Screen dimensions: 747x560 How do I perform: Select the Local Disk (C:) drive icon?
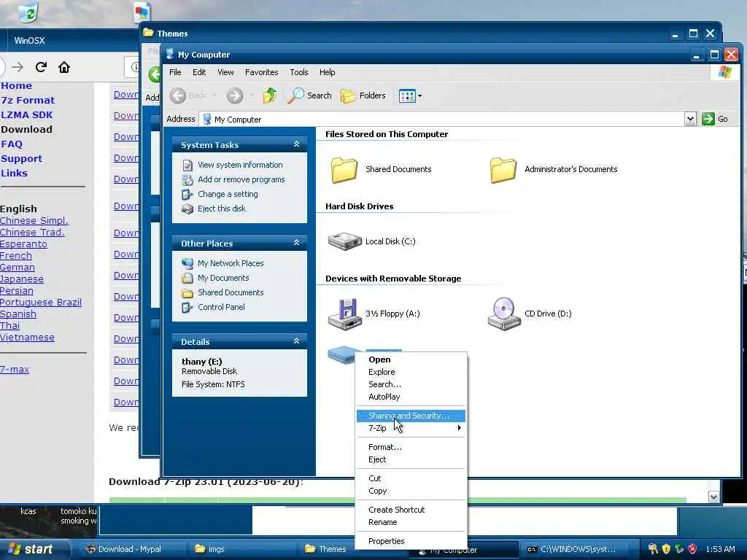pyautogui.click(x=344, y=241)
